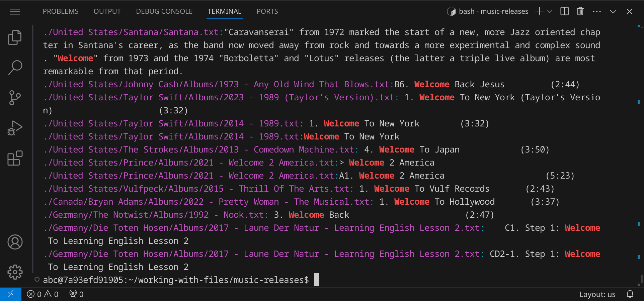Open the Source Control view
This screenshot has height=301, width=644.
15,98
